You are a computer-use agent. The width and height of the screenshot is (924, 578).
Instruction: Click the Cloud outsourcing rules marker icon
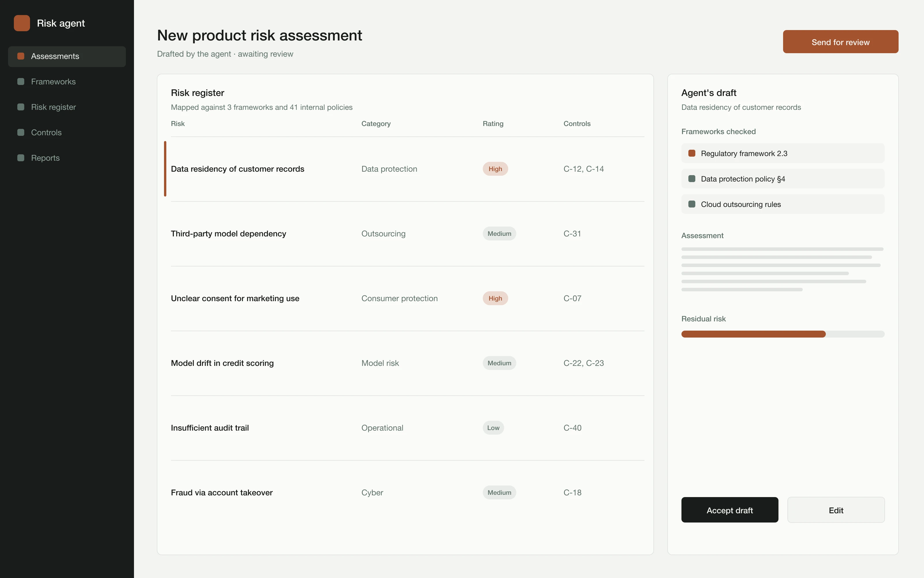(x=692, y=204)
